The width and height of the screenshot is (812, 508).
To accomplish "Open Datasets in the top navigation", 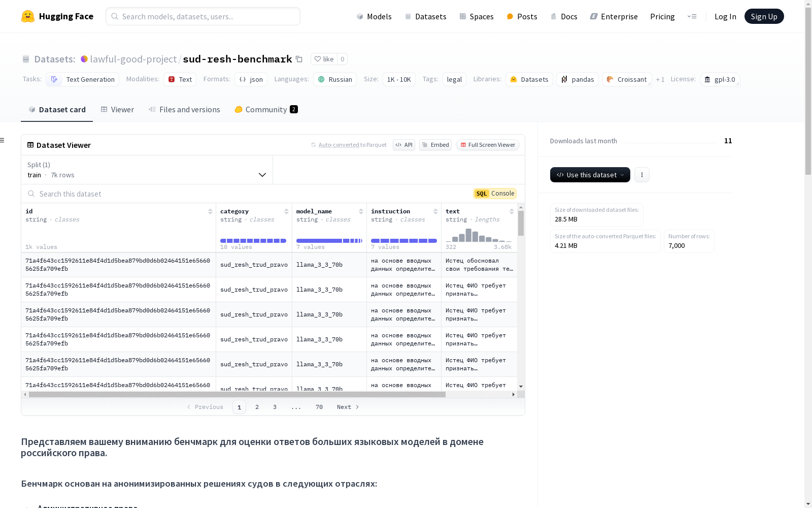I will point(425,16).
